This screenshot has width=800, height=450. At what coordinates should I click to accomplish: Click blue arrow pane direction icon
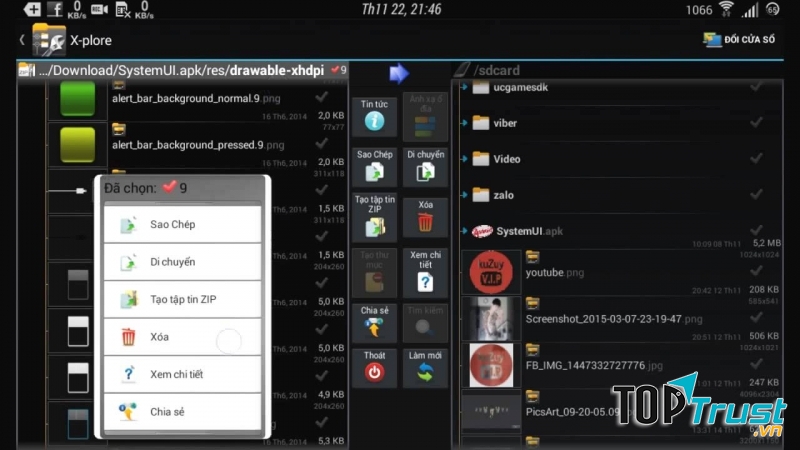(398, 73)
